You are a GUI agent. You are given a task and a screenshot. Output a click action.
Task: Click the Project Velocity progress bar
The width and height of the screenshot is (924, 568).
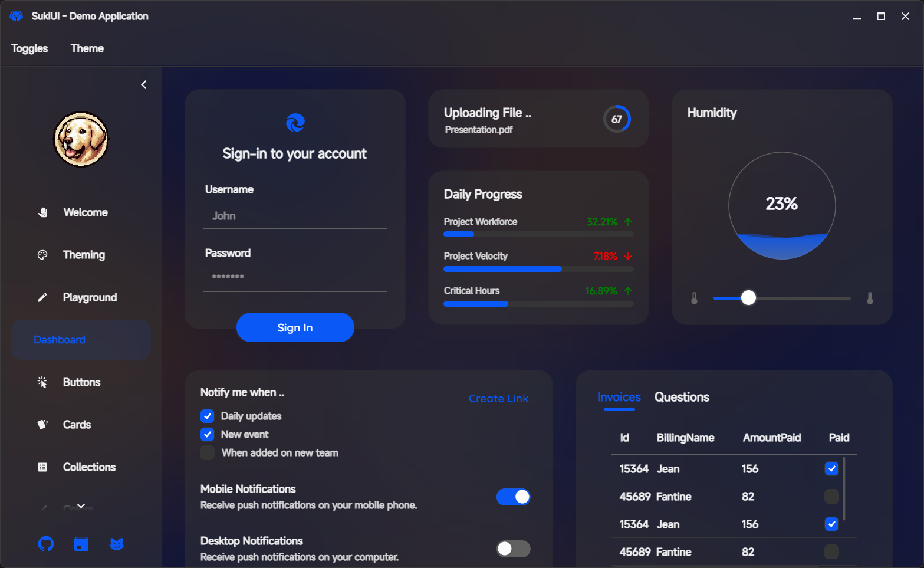click(538, 269)
